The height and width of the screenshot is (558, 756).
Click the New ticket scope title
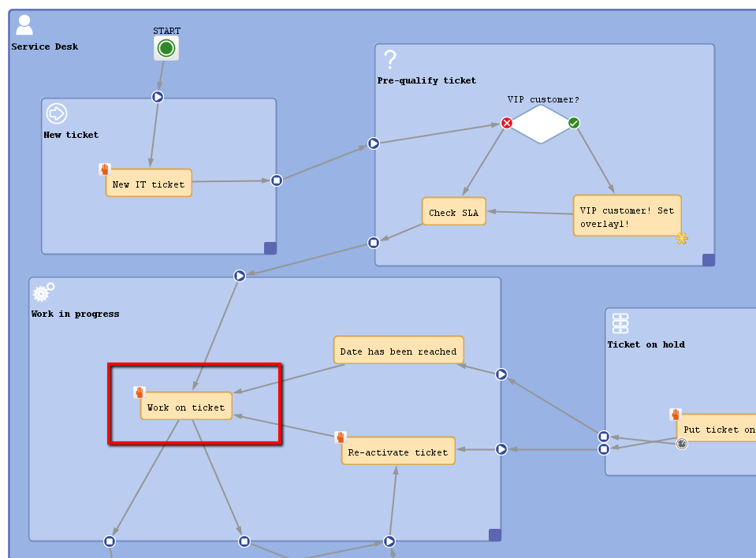[x=71, y=135]
